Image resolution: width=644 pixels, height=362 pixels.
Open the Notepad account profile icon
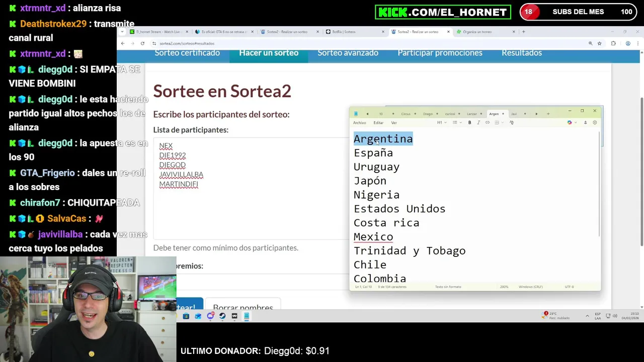585,123
